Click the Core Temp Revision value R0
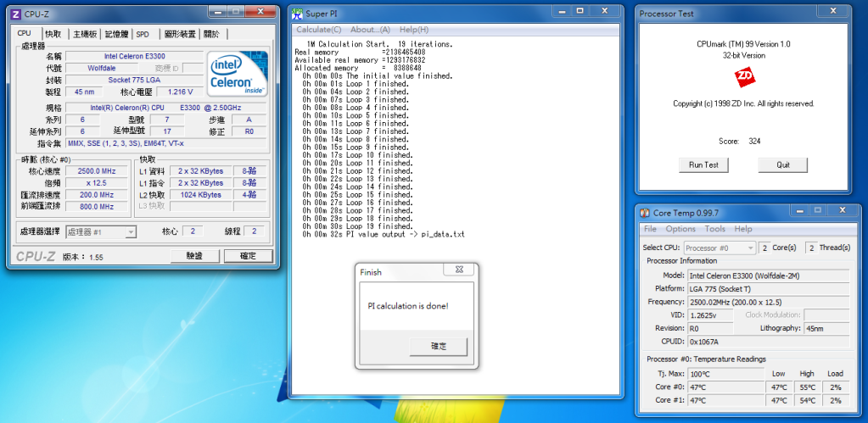 coord(710,328)
